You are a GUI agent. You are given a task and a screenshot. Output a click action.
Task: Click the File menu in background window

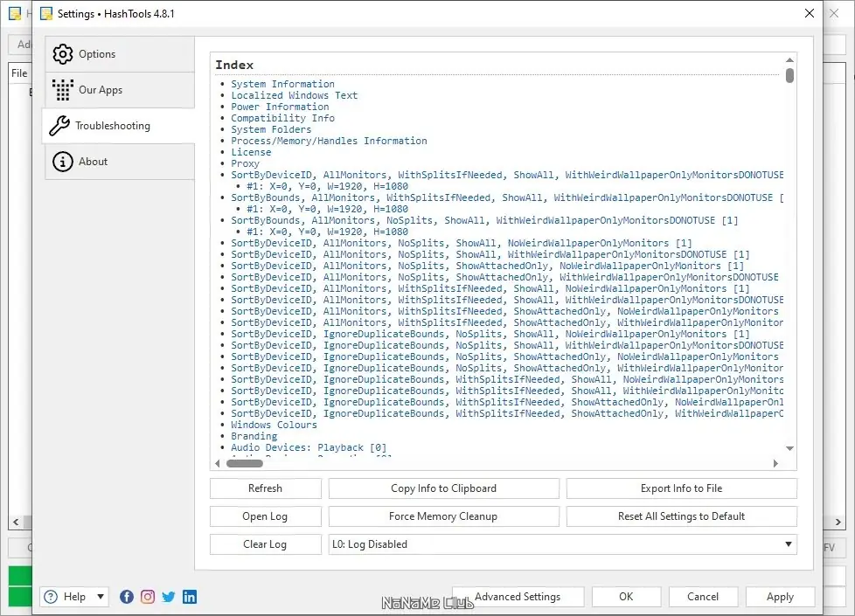click(19, 73)
